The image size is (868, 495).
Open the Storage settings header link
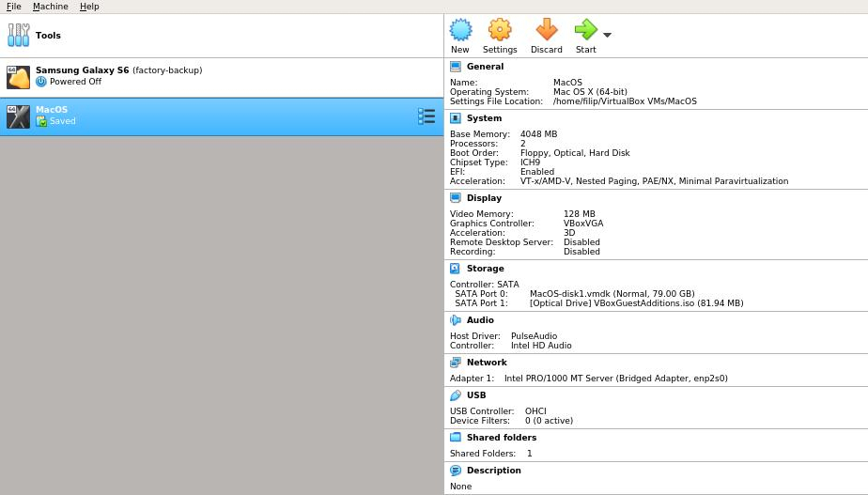pos(485,268)
